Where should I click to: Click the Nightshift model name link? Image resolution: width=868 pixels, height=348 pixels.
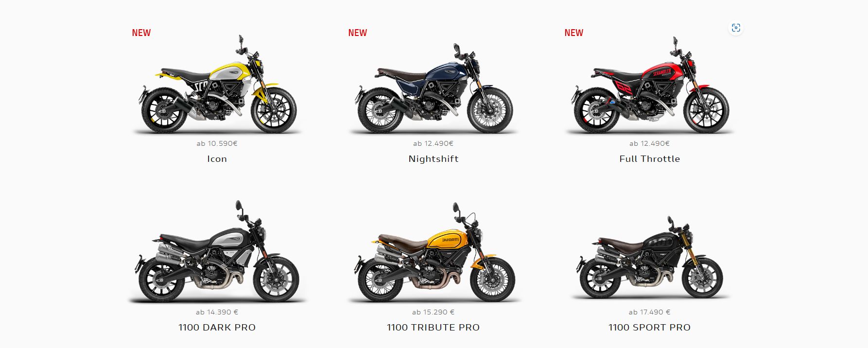[434, 159]
